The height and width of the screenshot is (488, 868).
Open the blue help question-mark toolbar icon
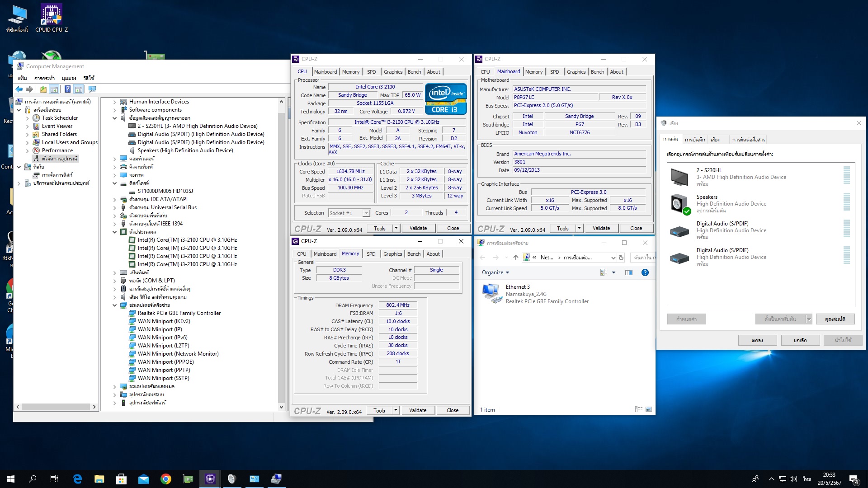67,89
